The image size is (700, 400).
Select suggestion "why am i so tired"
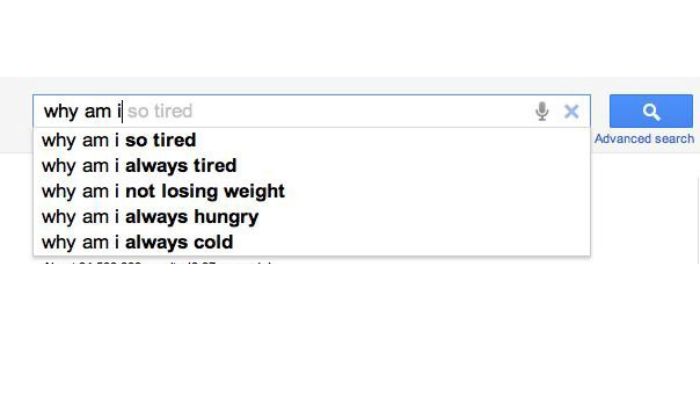pos(118,140)
